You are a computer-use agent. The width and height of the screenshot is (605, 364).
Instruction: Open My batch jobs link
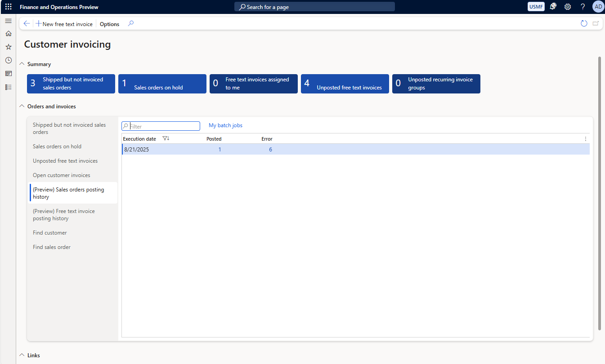pyautogui.click(x=225, y=125)
